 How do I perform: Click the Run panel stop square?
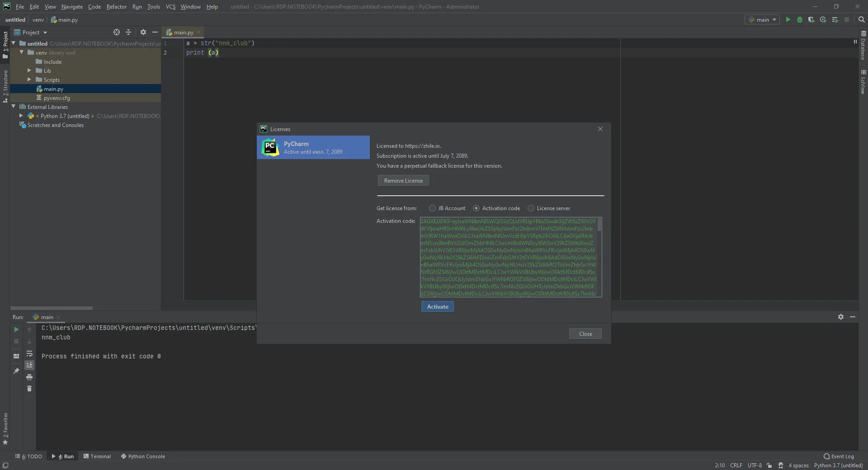[16, 341]
